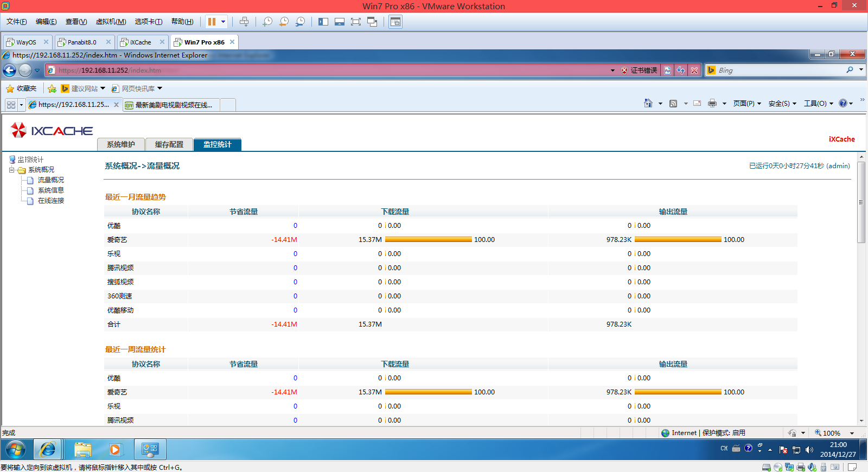868x472 pixels.
Task: Open the VMware 文件(F) menu
Action: click(16, 22)
